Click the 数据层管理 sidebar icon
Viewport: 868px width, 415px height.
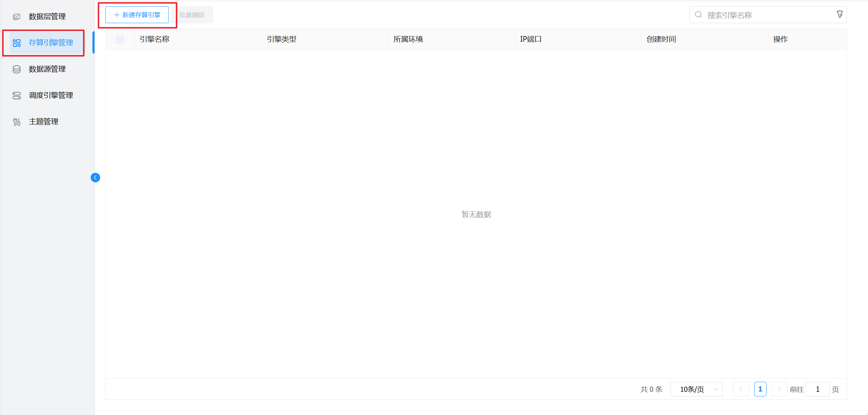click(16, 16)
